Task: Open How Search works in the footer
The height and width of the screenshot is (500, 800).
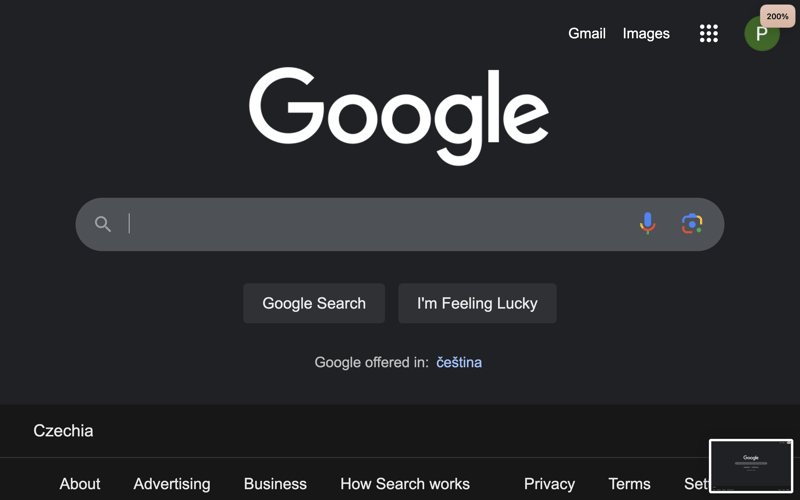Action: 405,484
